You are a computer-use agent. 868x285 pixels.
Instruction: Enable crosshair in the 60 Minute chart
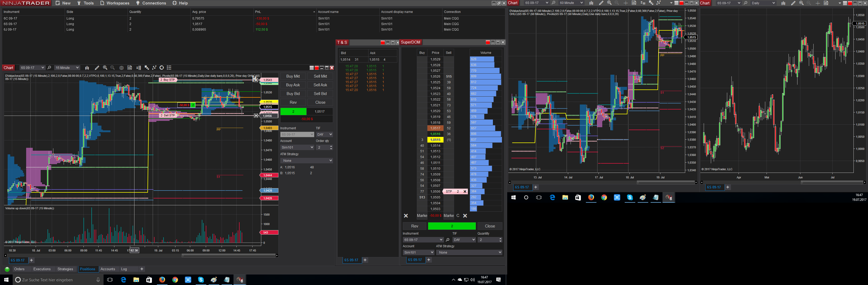(626, 3)
